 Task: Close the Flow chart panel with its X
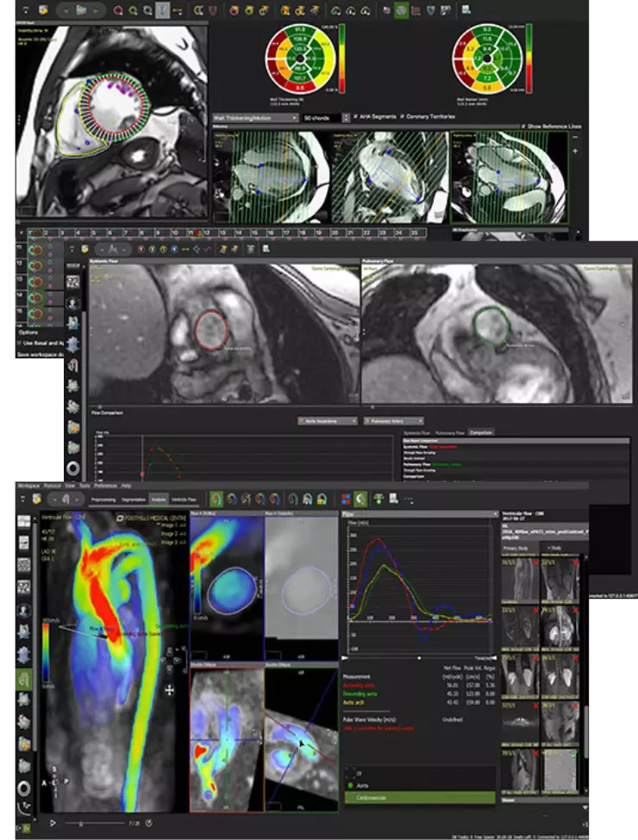(x=495, y=514)
